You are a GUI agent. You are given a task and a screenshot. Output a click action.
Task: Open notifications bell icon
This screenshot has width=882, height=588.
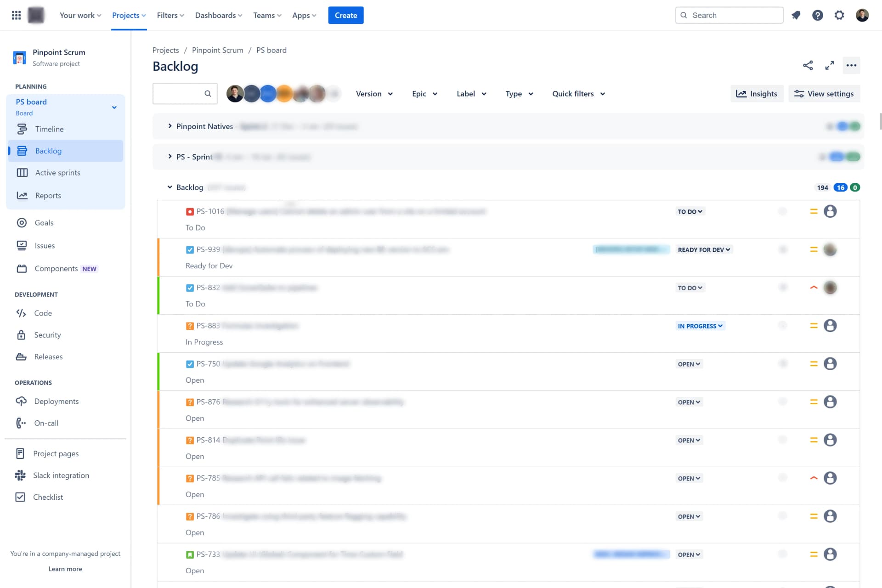pos(796,15)
